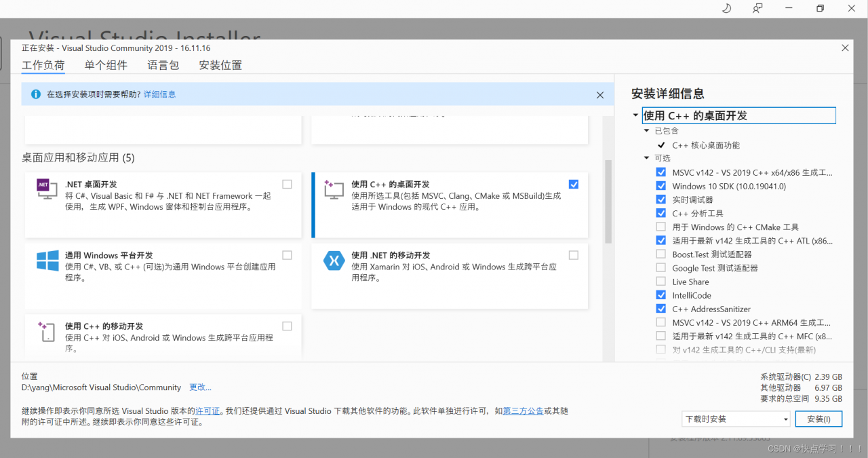This screenshot has width=868, height=458.
Task: Click the install path D:\yang\Microsoft Visual Studio\Community
Action: point(101,387)
